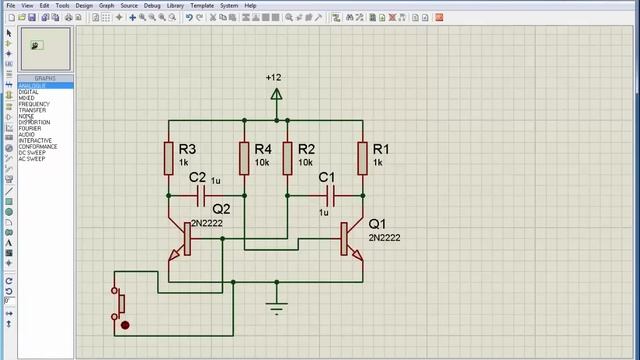Open the Edit menu
The image size is (640, 360).
tap(44, 6)
